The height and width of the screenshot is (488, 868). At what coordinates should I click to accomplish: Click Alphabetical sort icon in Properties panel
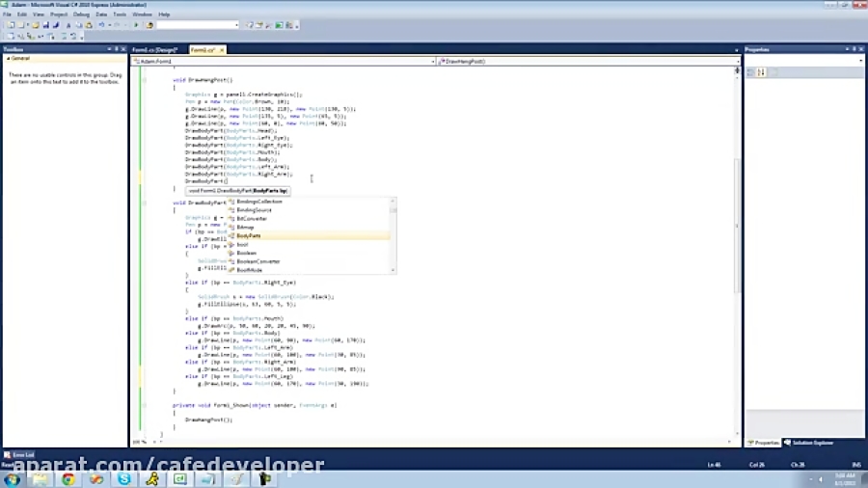(761, 72)
